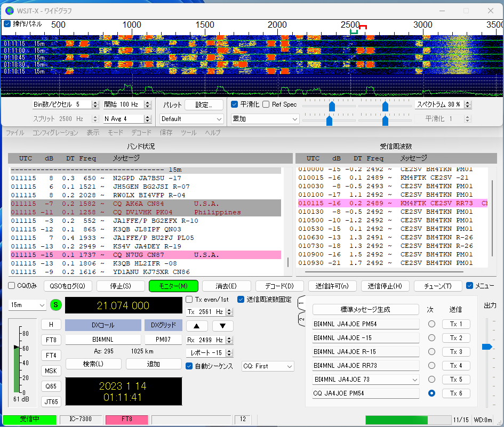Click the 標準メッセージ生成 button
Viewport: 504px width, 427px height.
tap(365, 310)
